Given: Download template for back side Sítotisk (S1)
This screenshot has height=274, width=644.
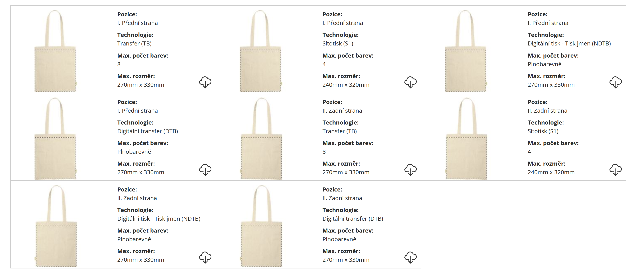Looking at the screenshot, I should tap(615, 170).
